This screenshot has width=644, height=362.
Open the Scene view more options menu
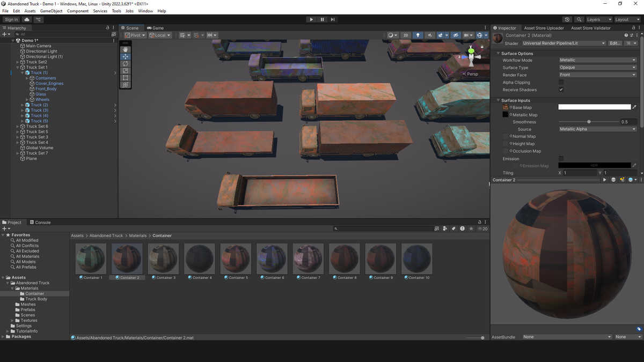point(486,28)
